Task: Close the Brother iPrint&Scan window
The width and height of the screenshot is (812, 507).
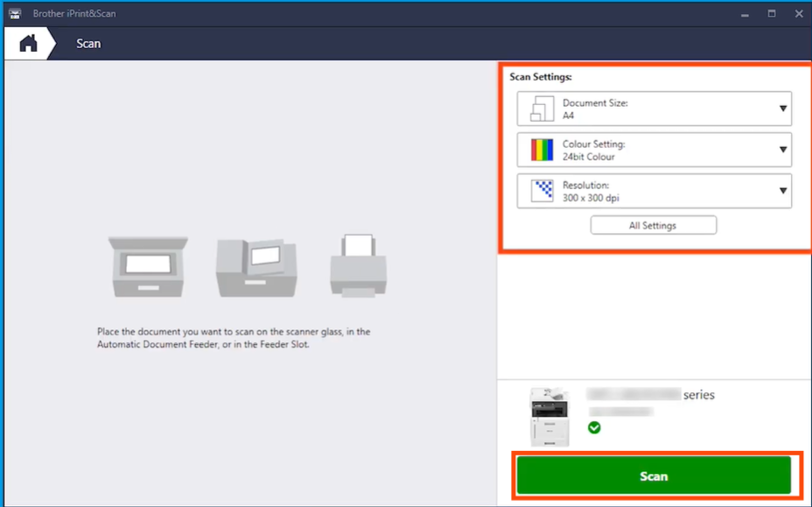Action: point(799,13)
